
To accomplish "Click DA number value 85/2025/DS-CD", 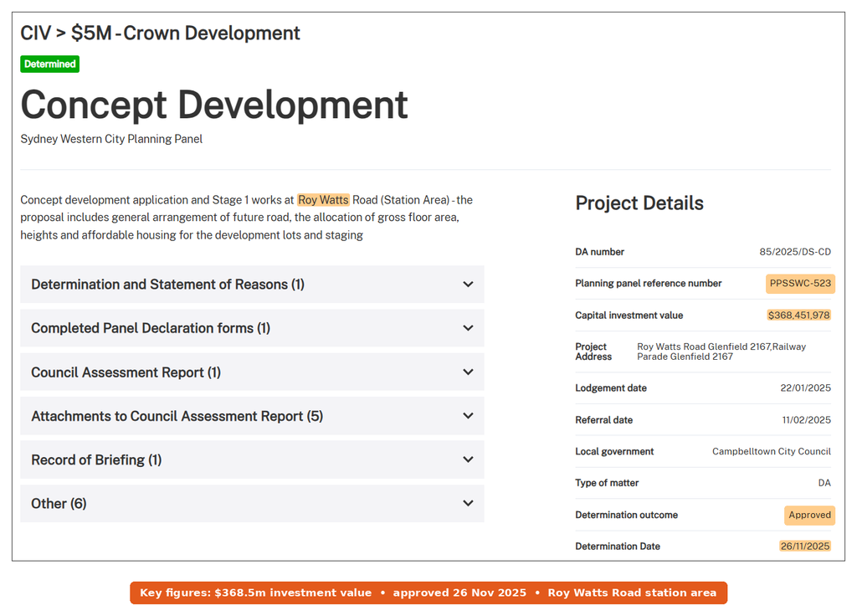I will tap(795, 252).
